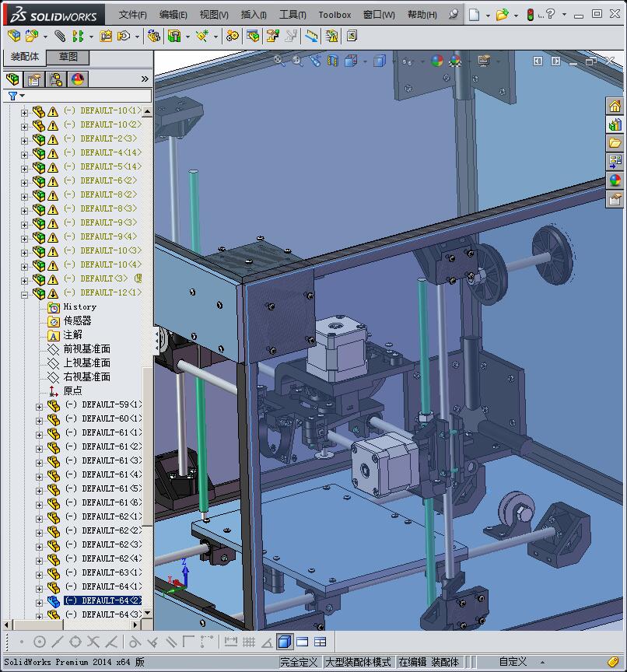Image resolution: width=627 pixels, height=672 pixels.
Task: Click the 自定义 status bar unit text
Action: (513, 662)
